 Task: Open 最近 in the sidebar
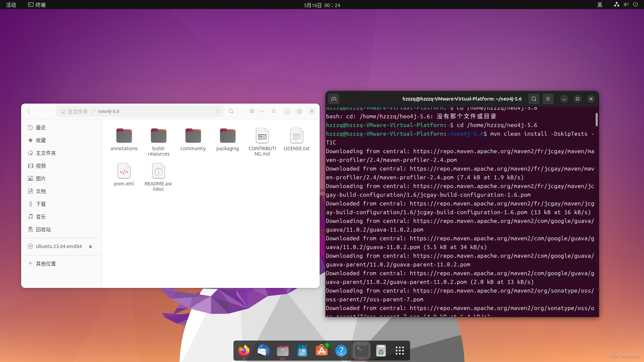point(61,128)
